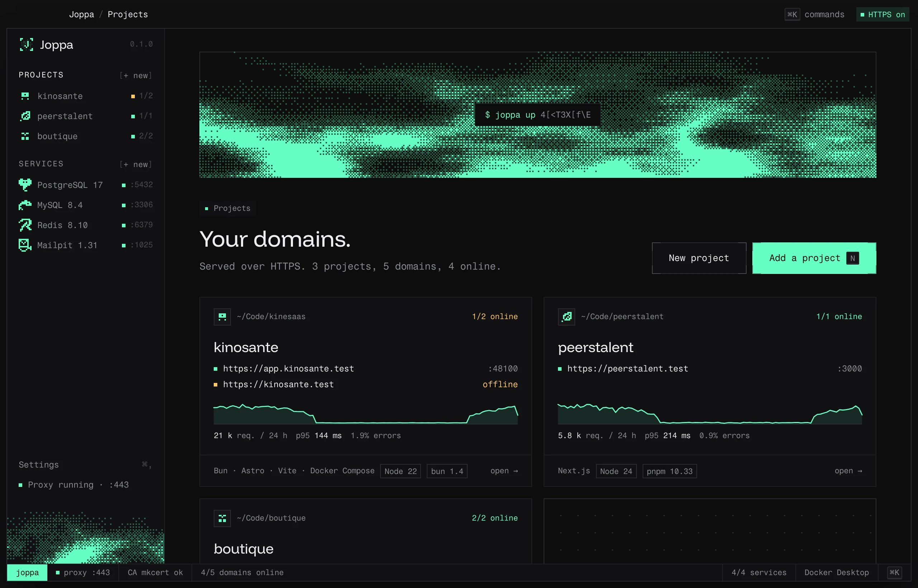The image size is (918, 588).
Task: Click the pnpm 10.33 tag on peerstalent card
Action: (x=669, y=471)
